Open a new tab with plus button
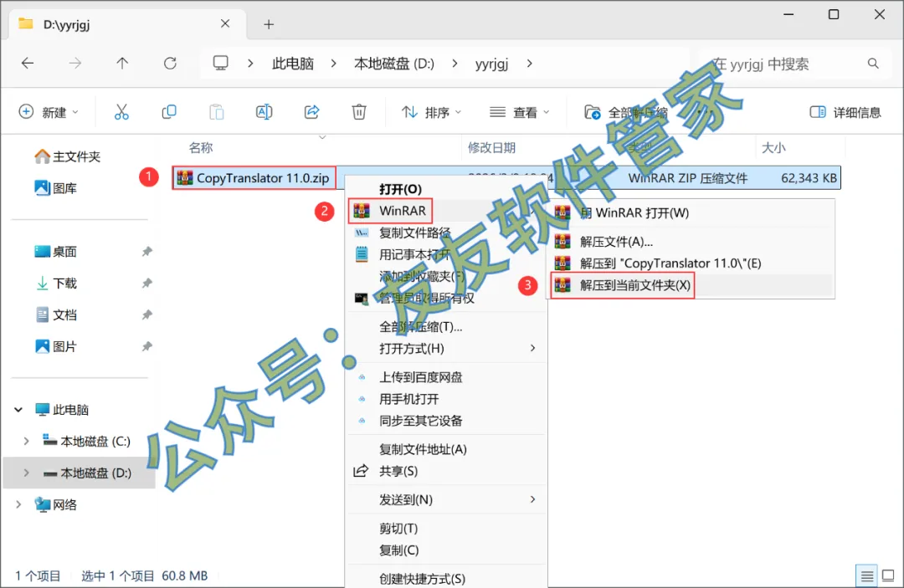904x588 pixels. 269,24
